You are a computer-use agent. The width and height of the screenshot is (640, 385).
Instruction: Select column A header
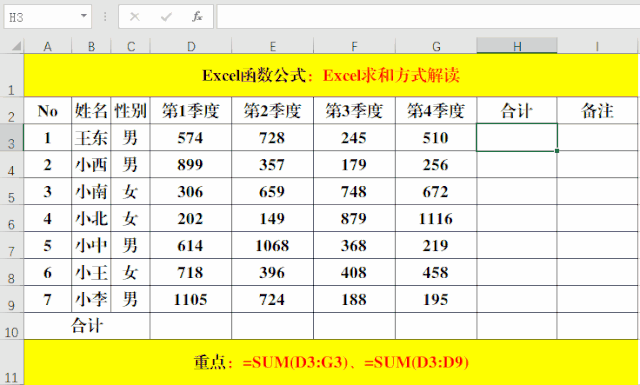pyautogui.click(x=48, y=46)
